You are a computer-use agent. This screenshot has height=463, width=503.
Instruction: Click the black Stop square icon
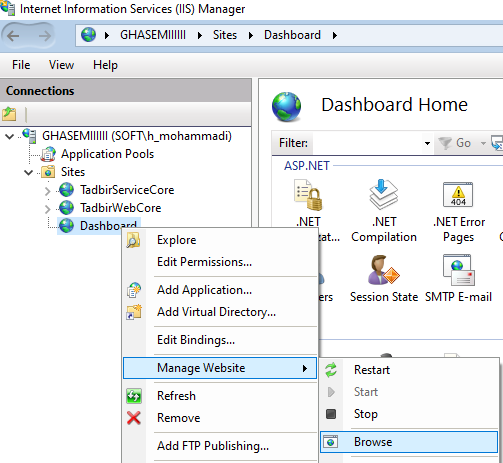tap(331, 414)
